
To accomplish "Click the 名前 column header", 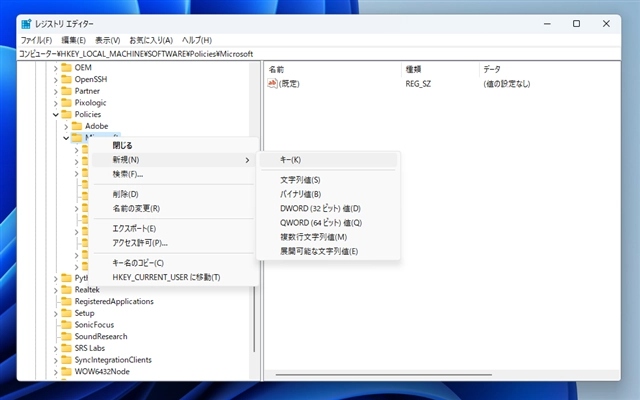I will 333,70.
